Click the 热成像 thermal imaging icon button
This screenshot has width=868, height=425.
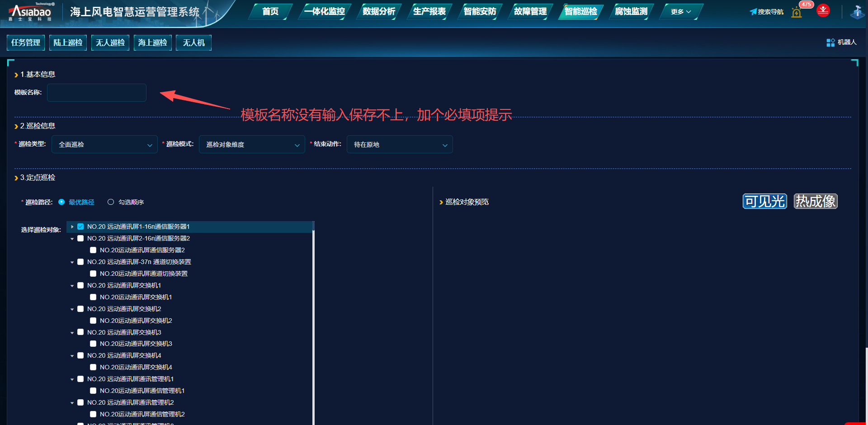click(816, 201)
